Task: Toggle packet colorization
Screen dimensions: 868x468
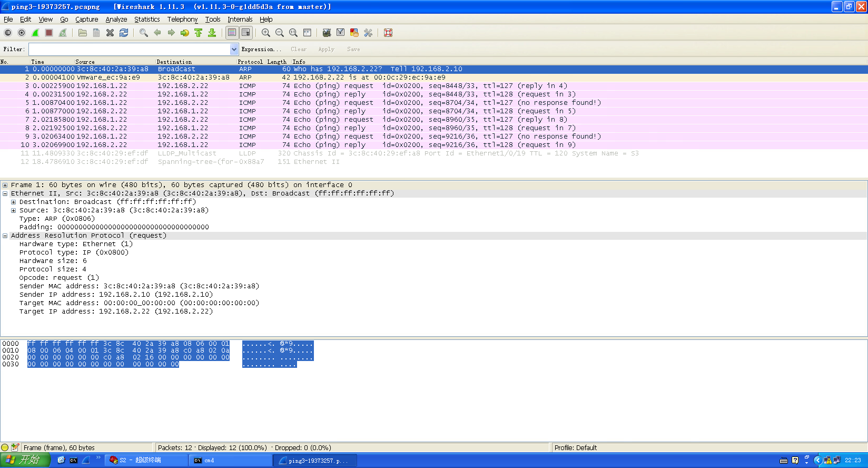Action: point(232,33)
